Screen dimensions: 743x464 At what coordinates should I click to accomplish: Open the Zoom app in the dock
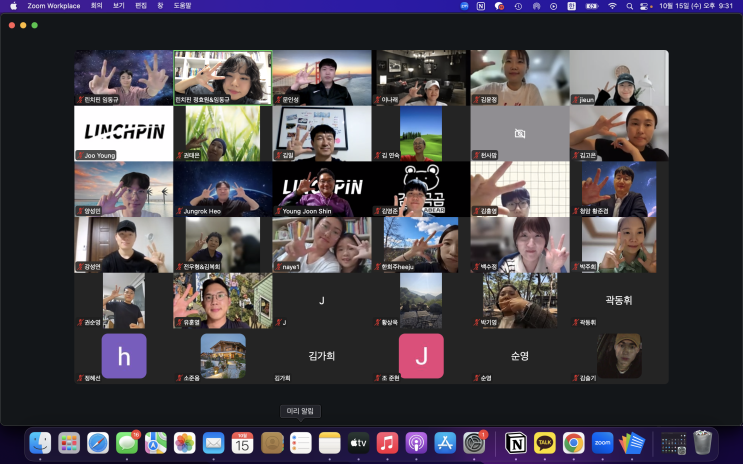(602, 442)
